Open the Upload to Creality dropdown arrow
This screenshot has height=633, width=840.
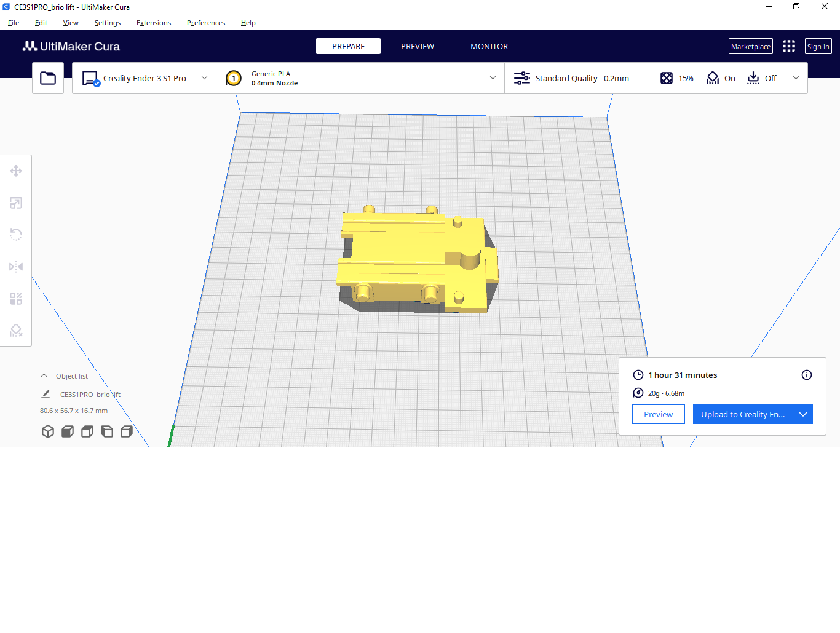click(802, 414)
